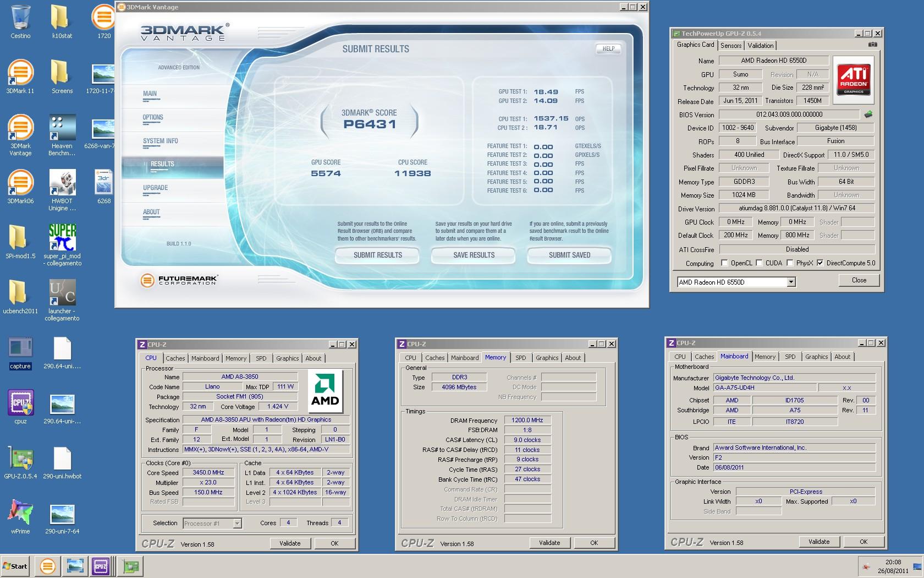Select the Screens folder on desktop

click(62, 77)
